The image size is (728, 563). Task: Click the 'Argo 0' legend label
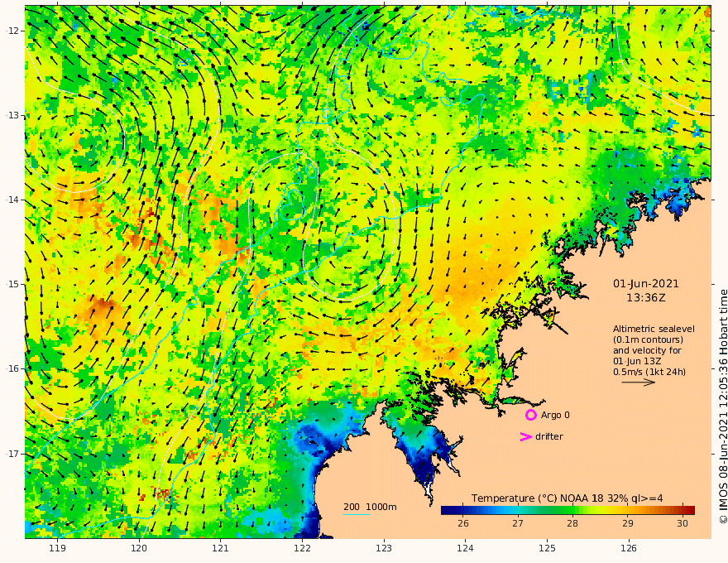[555, 416]
